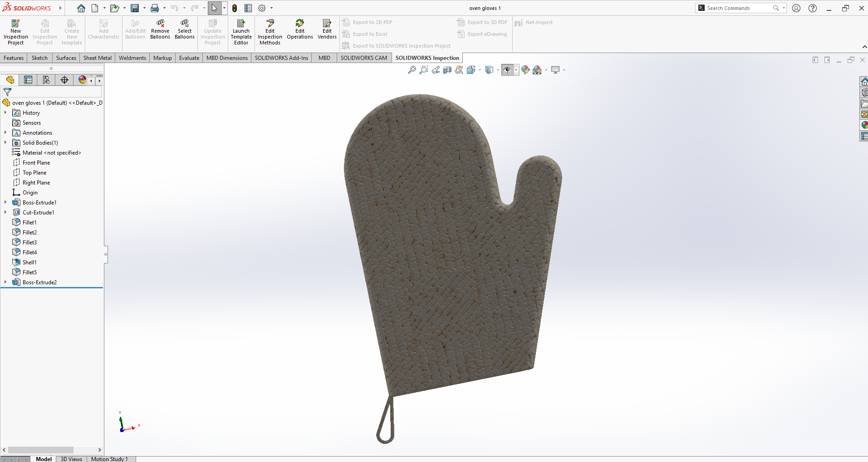The width and height of the screenshot is (868, 462).
Task: Click the Zoom to Fit icon
Action: (412, 70)
